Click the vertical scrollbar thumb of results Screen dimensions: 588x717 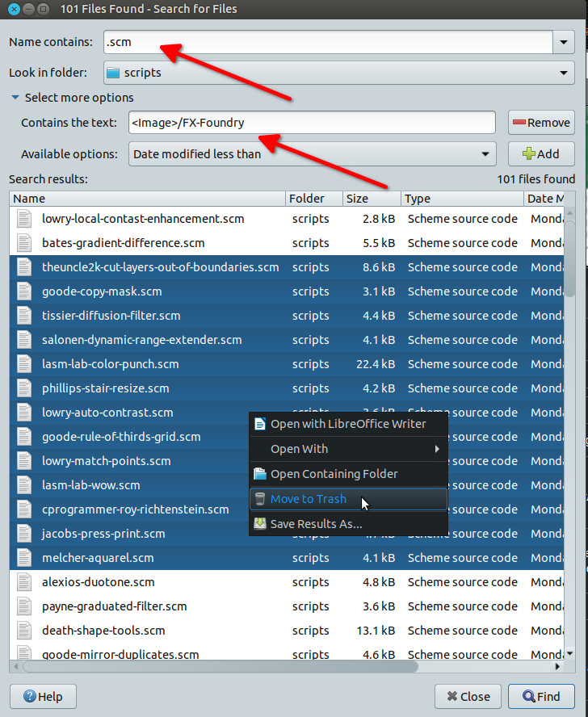569,258
